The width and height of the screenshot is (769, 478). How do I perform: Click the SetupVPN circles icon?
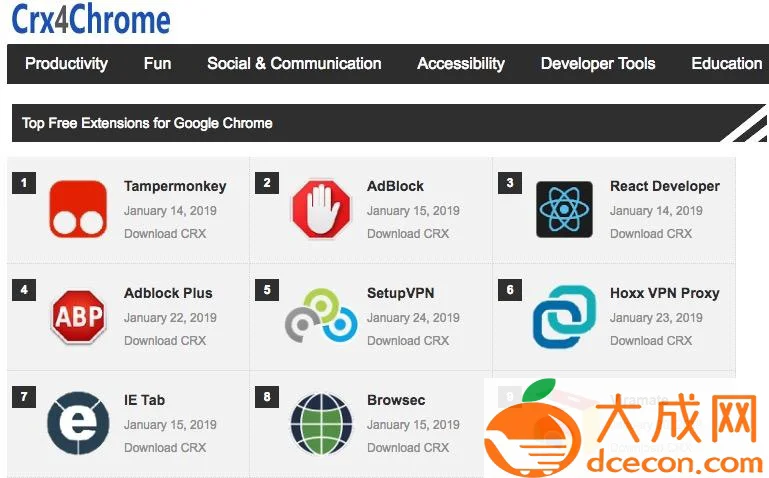321,315
